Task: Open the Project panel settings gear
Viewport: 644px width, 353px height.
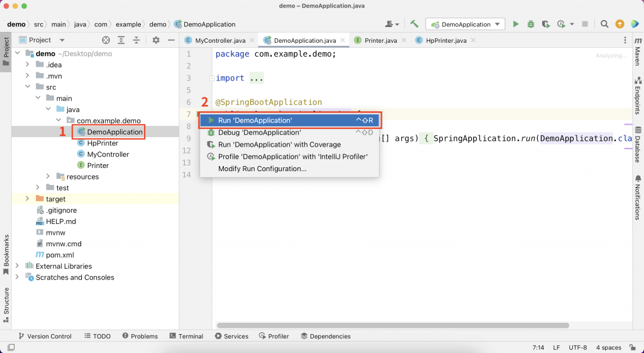Action: tap(156, 40)
